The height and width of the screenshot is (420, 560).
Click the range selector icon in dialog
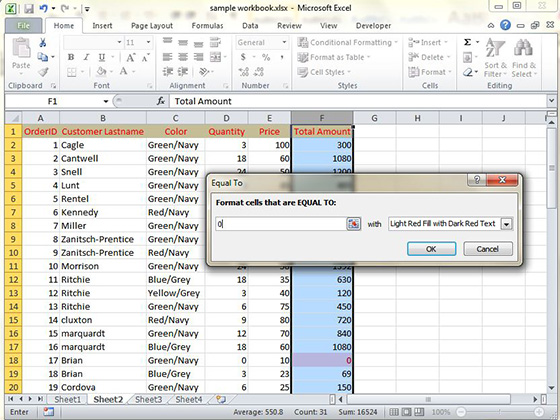point(353,224)
